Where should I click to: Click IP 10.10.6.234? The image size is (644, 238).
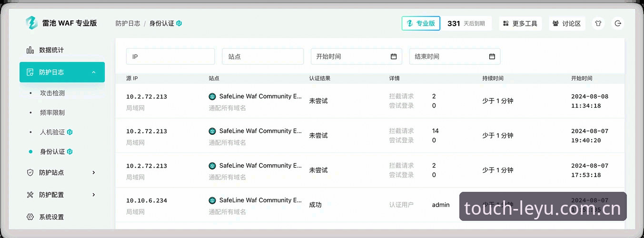coord(147,201)
